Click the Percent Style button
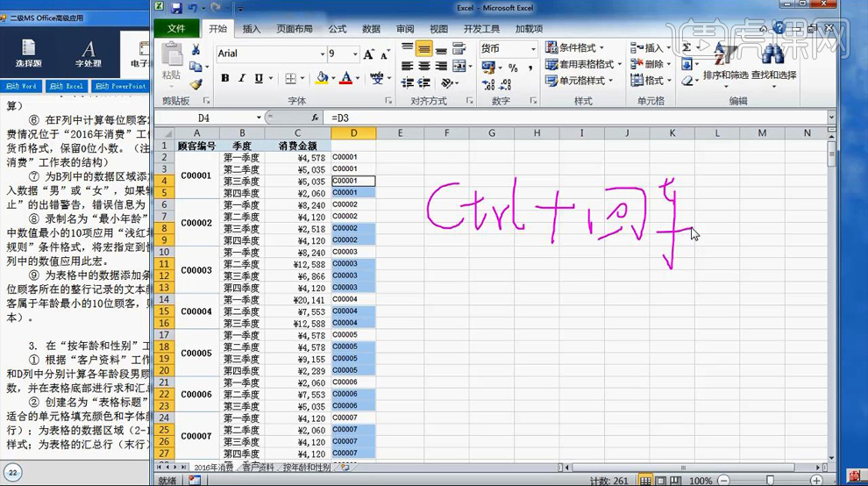The height and width of the screenshot is (486, 868). pos(513,68)
